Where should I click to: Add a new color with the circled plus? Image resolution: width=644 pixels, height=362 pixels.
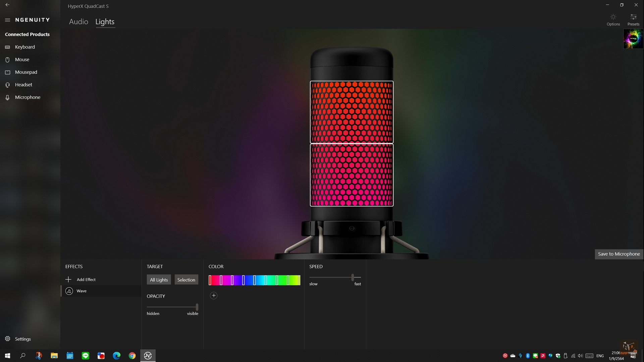214,296
